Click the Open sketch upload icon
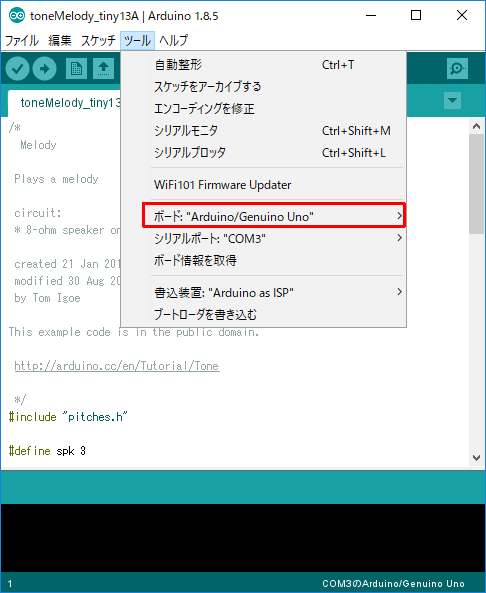486x593 pixels. click(x=104, y=68)
